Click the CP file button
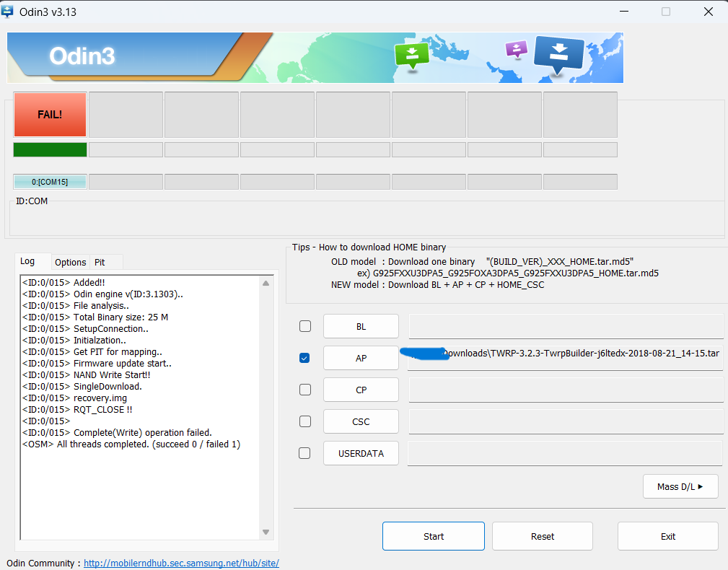The image size is (728, 570). pyautogui.click(x=361, y=390)
